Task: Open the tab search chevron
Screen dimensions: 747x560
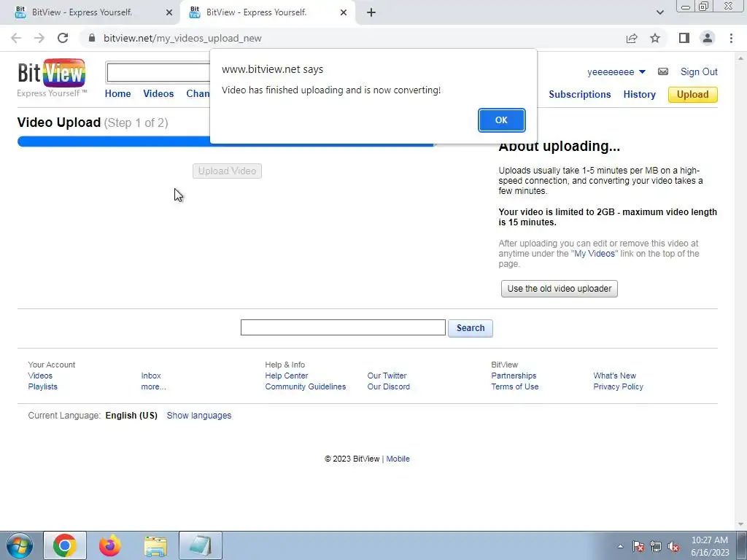Action: pyautogui.click(x=659, y=12)
